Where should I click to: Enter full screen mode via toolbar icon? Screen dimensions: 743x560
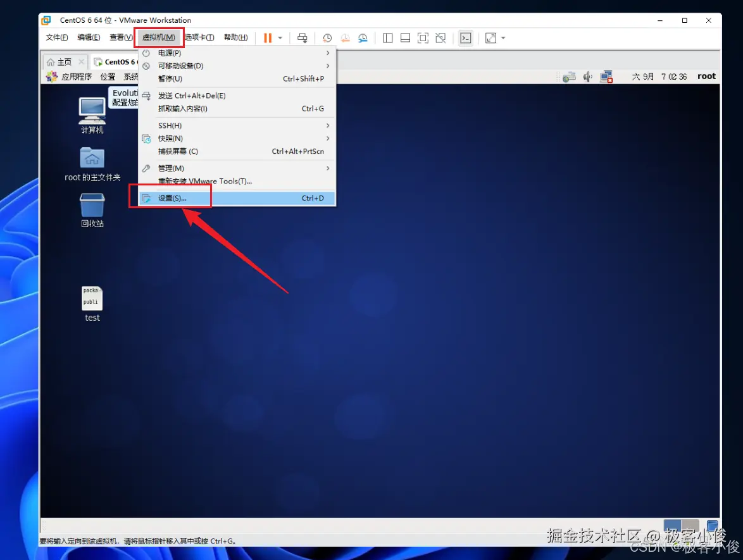423,38
